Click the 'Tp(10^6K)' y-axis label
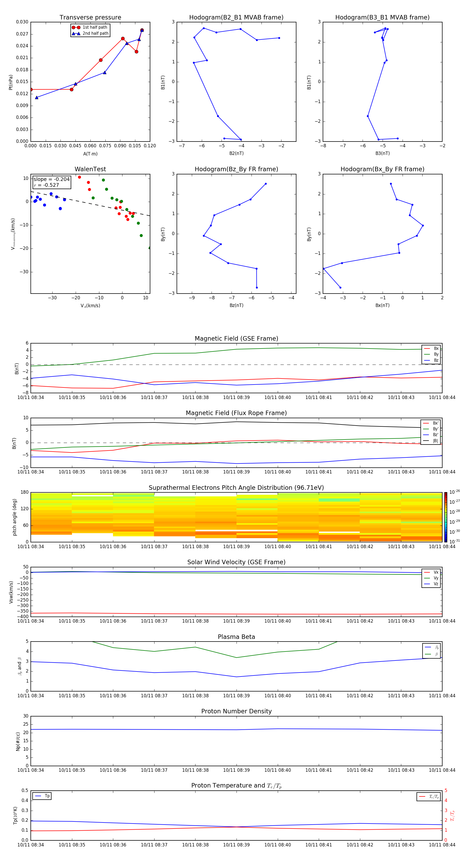Viewport: 473px width, 868px height. (x=15, y=815)
